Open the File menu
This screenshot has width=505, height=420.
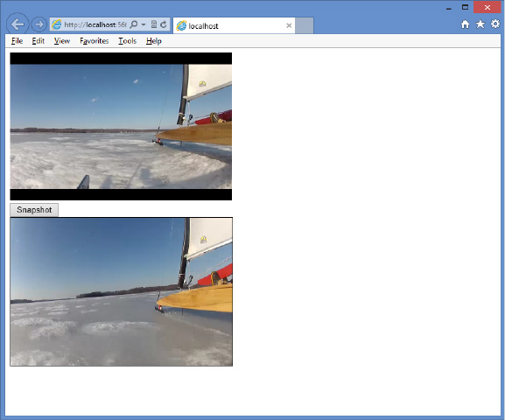[18, 41]
